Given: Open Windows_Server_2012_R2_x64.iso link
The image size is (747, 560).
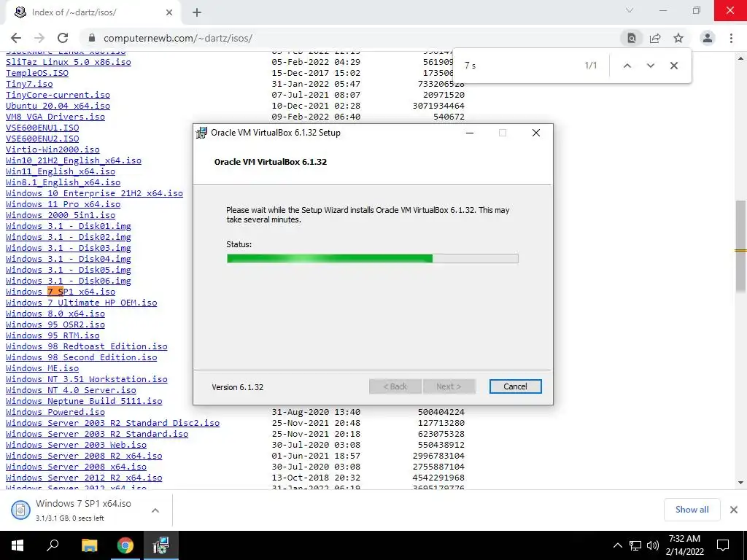Looking at the screenshot, I should coord(84,478).
